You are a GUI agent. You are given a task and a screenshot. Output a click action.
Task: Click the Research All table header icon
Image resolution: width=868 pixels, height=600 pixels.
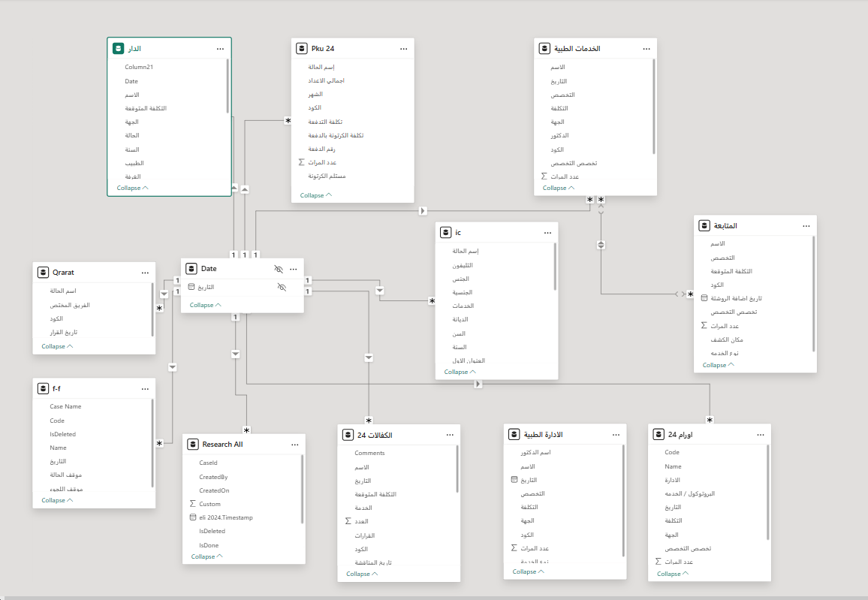[193, 444]
